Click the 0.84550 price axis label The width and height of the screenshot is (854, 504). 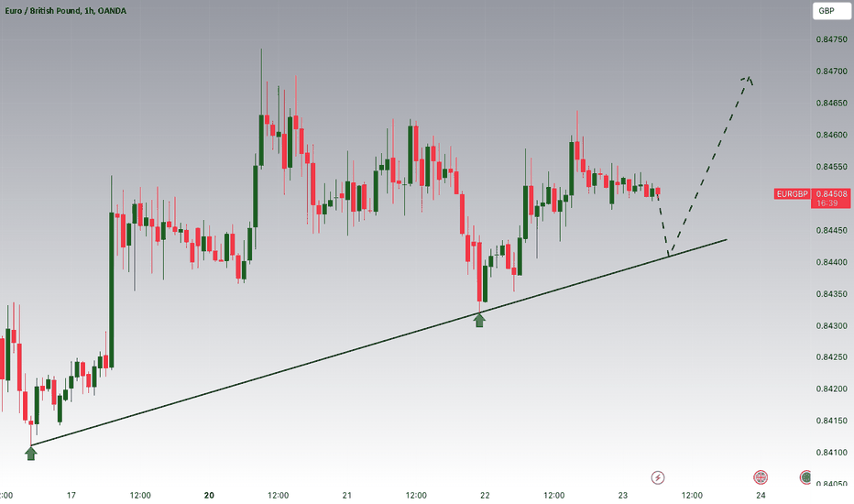[x=831, y=167]
